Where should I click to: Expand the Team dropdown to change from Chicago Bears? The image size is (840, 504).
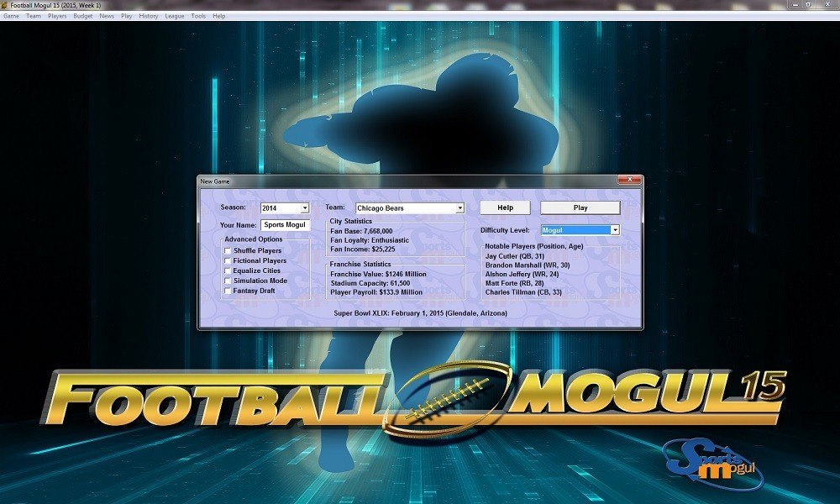coord(460,207)
